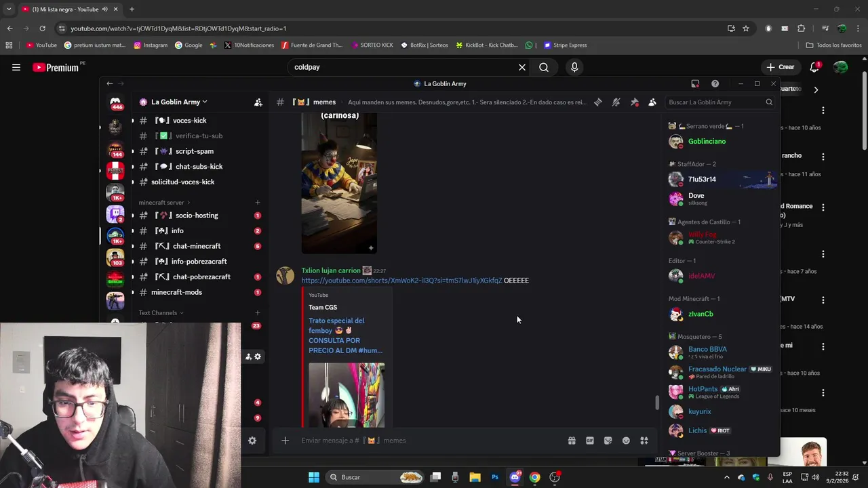The image size is (868, 488).
Task: Select member 71u53r14 in member list
Action: coord(722,180)
